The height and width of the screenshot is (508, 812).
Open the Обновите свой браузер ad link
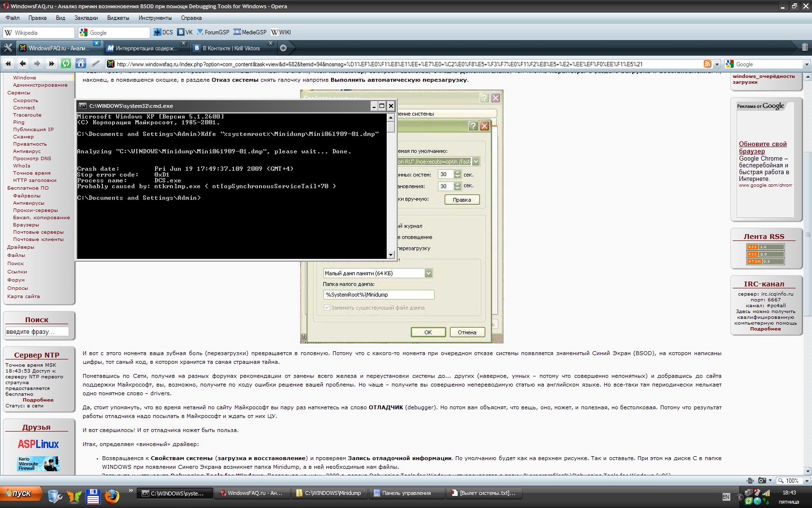pos(763,148)
